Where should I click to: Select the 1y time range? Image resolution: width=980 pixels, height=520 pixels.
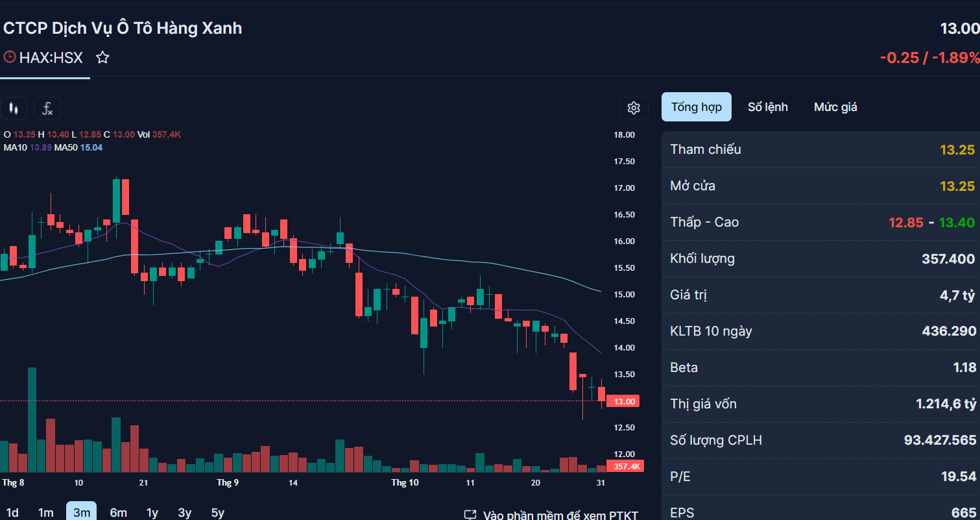152,513
